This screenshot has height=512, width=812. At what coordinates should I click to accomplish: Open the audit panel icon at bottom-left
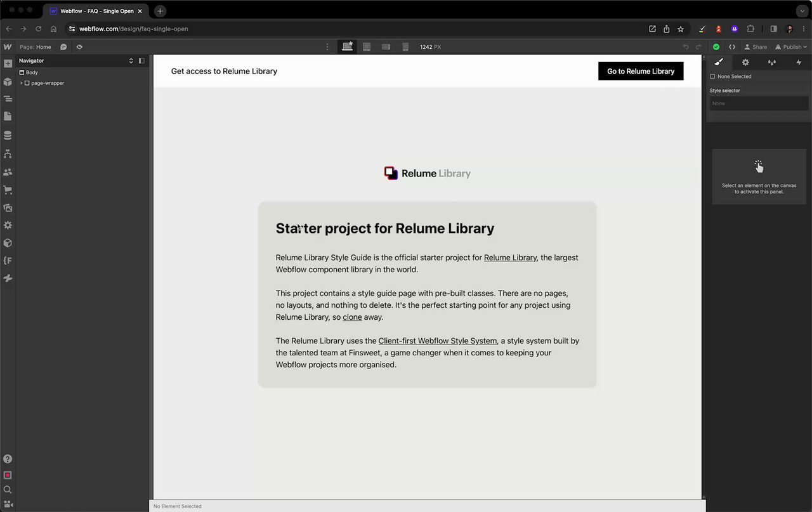point(8,505)
